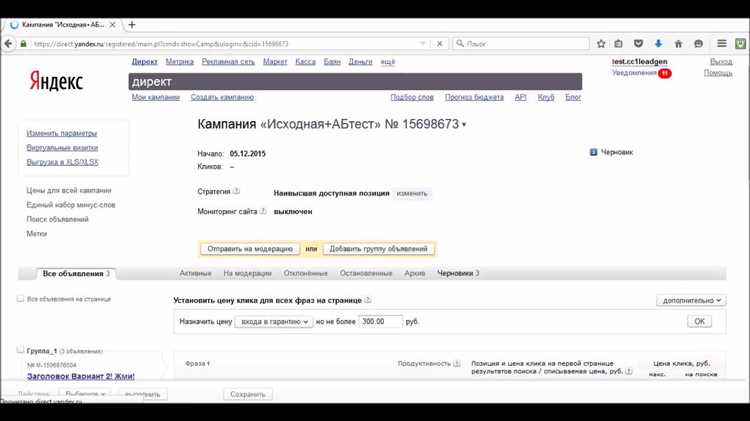Viewport: 750px width, 421px height.
Task: Open help icon next to Стратегия
Action: (x=237, y=192)
